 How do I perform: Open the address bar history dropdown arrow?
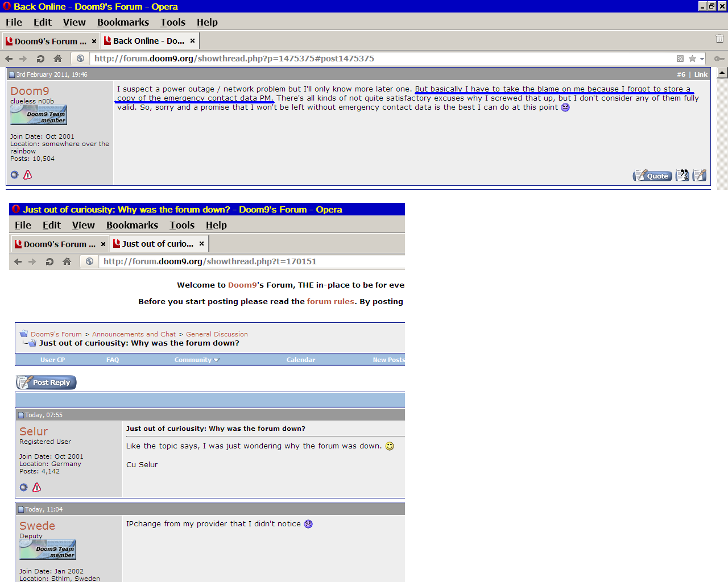click(x=702, y=59)
